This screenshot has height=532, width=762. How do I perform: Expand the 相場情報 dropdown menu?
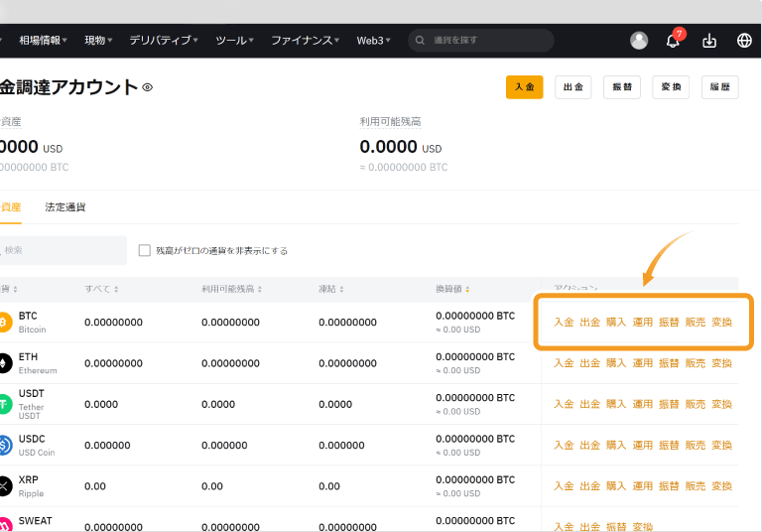43,41
